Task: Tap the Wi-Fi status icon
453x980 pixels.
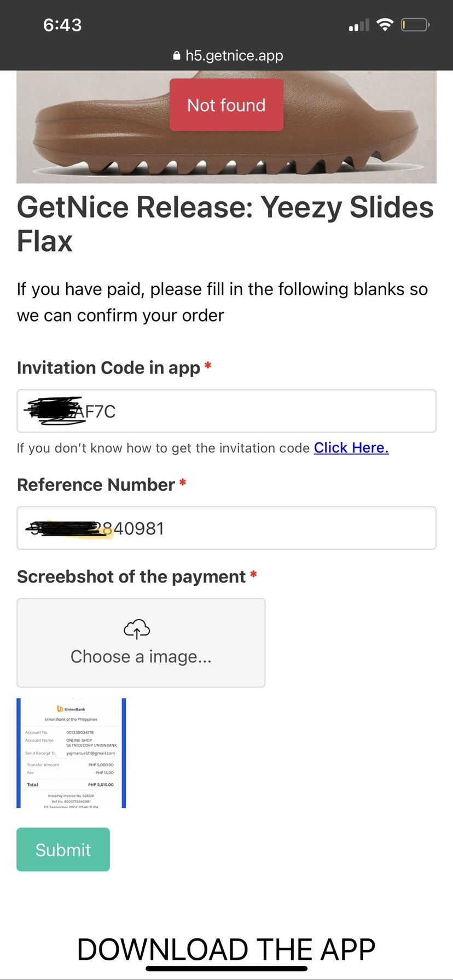Action: [x=385, y=25]
